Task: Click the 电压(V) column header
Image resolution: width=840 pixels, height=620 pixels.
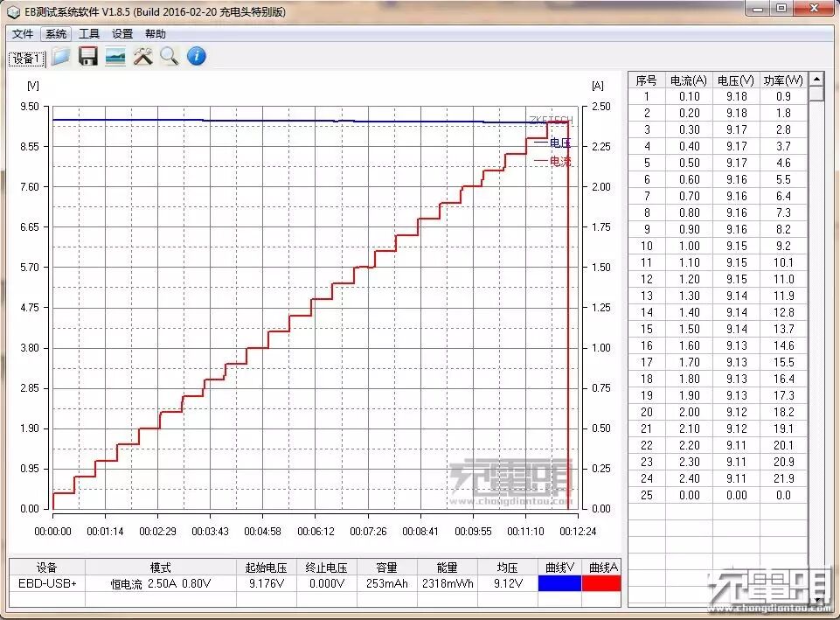Action: 735,80
